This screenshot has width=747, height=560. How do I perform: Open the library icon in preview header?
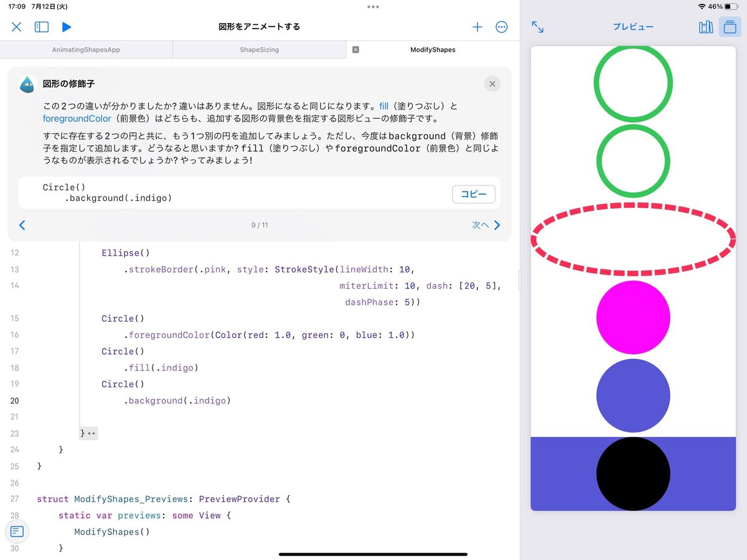tap(706, 27)
